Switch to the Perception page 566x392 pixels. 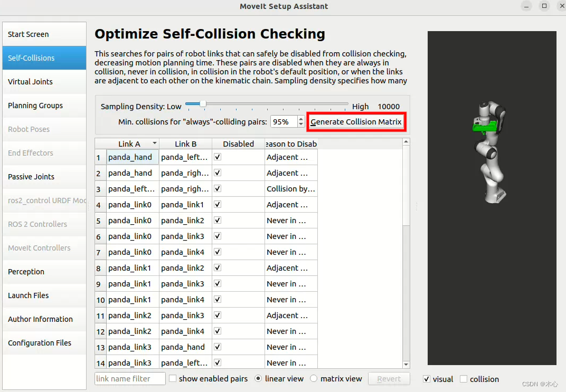click(44, 272)
